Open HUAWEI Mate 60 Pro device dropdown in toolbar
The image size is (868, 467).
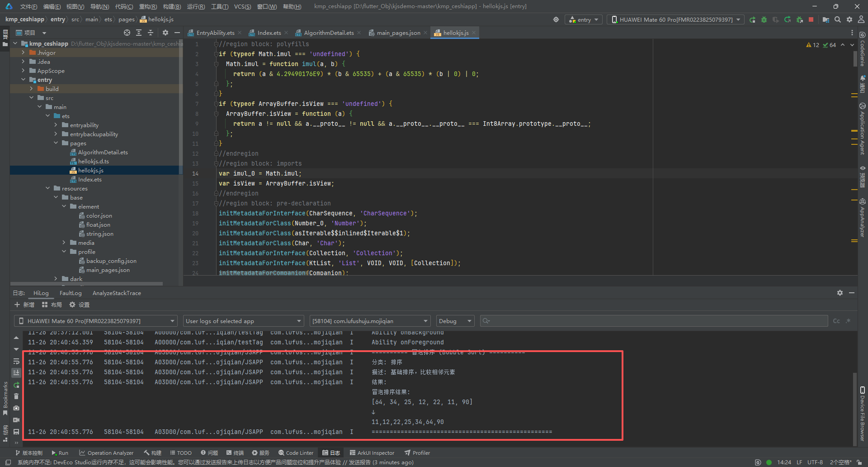click(x=676, y=19)
